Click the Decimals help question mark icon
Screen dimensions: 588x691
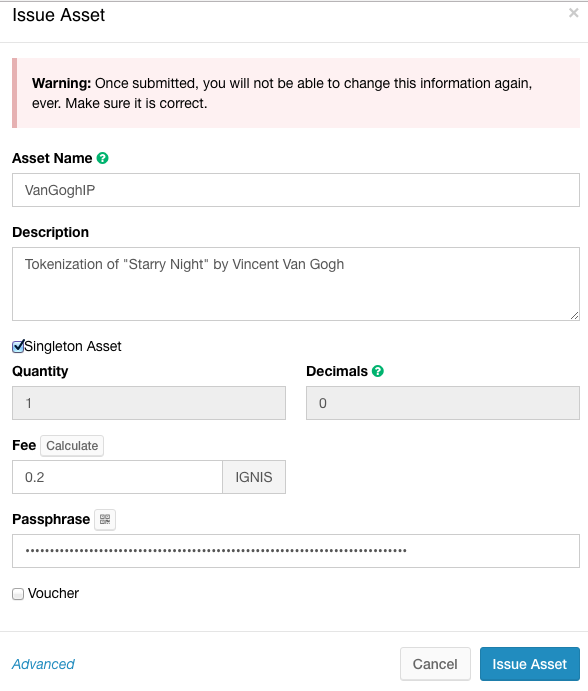[x=378, y=371]
